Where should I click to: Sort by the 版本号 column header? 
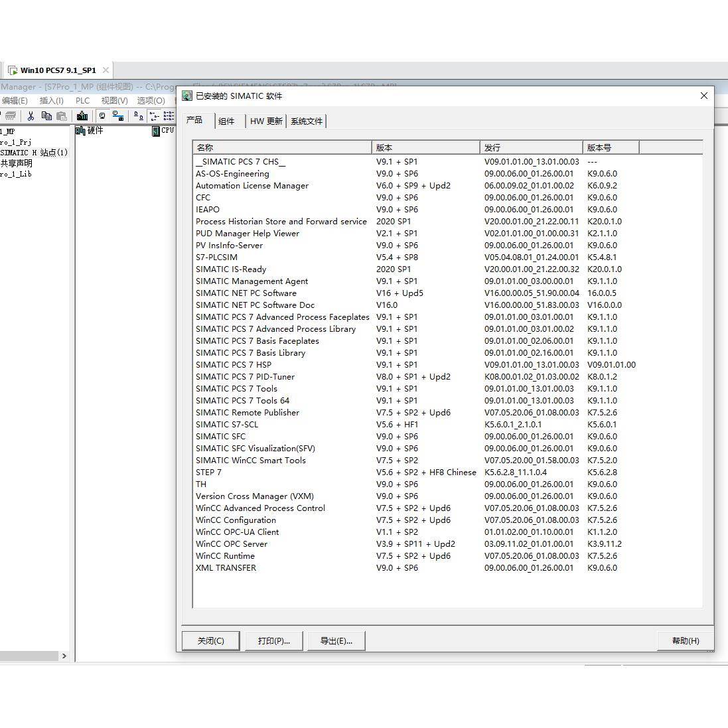click(611, 147)
